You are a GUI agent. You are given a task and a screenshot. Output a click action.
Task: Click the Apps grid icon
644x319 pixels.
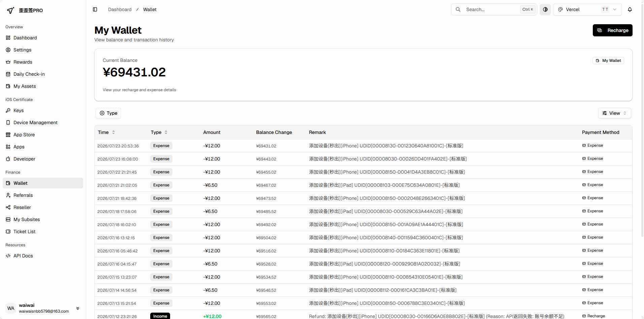(8, 147)
